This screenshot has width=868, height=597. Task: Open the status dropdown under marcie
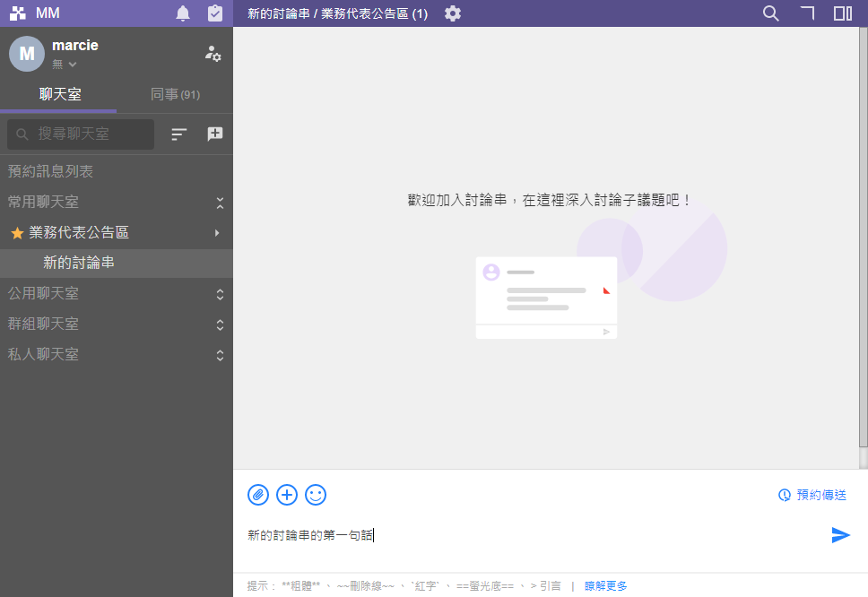65,65
